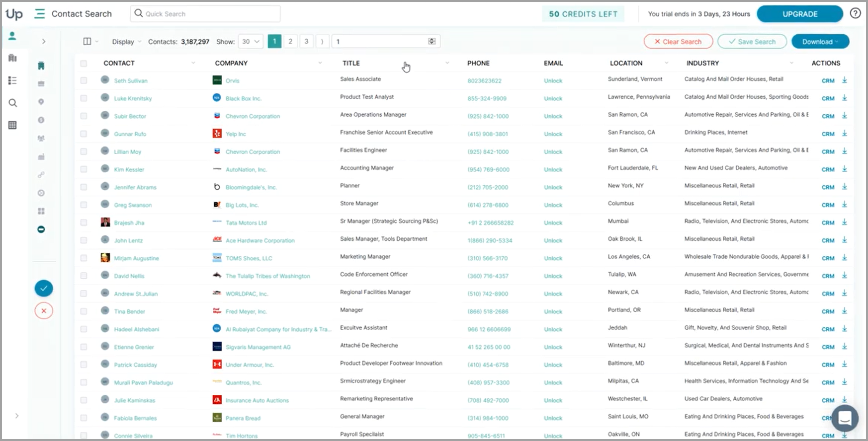868x441 pixels.
Task: Go to page 2 of results
Action: tap(290, 42)
